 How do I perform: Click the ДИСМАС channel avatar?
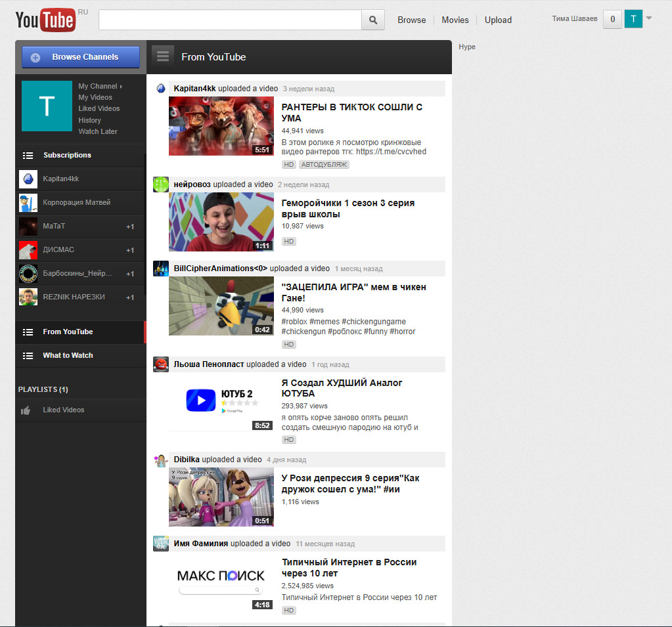pos(28,249)
